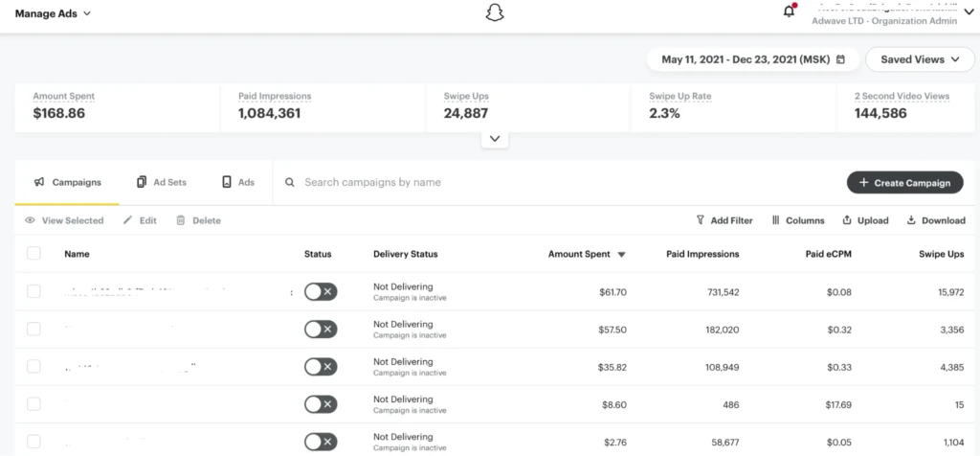Toggle status switch for the $57.50 campaign
The width and height of the screenshot is (980, 456).
pyautogui.click(x=321, y=330)
